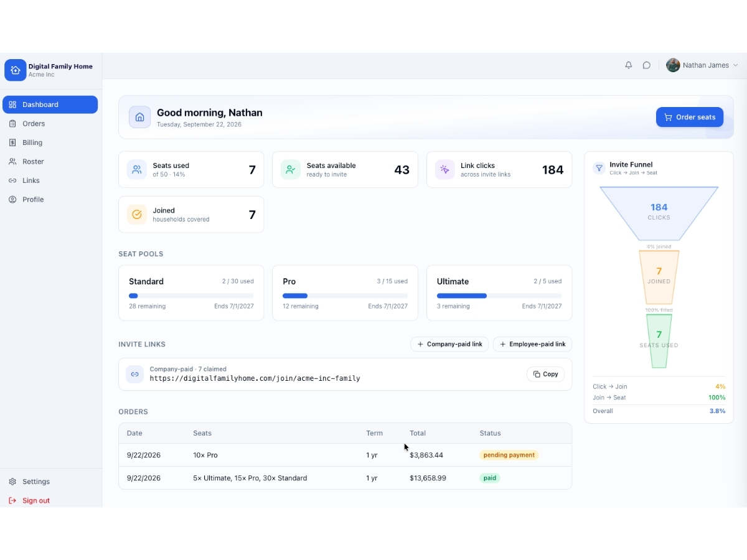
Task: Click the Standard pool progress bar
Action: [191, 296]
